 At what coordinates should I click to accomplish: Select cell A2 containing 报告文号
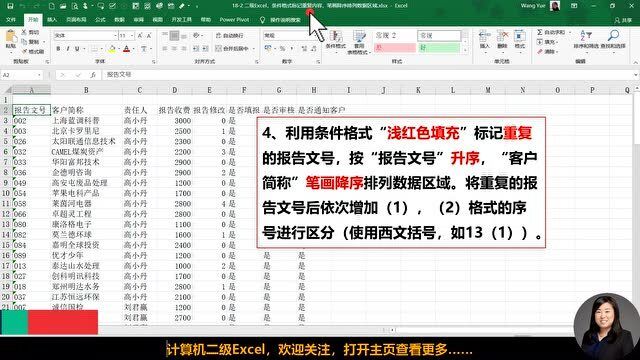click(31, 110)
